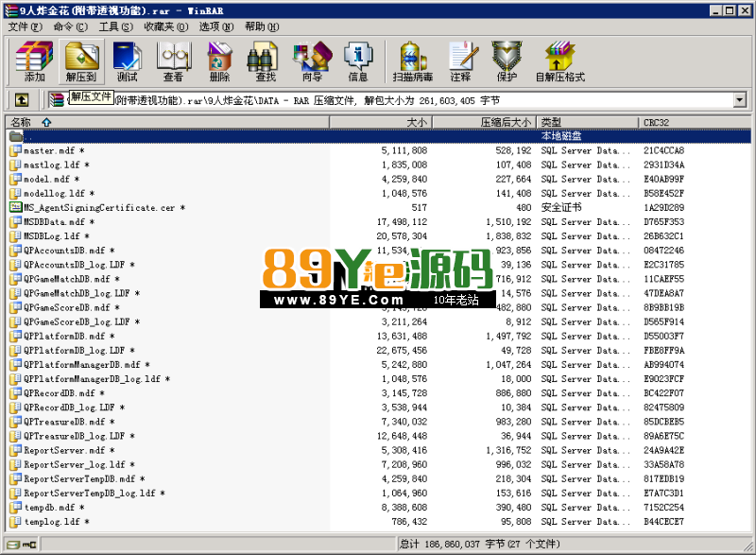
Task: Click the MSDBData.mdf file icon
Action: [16, 222]
